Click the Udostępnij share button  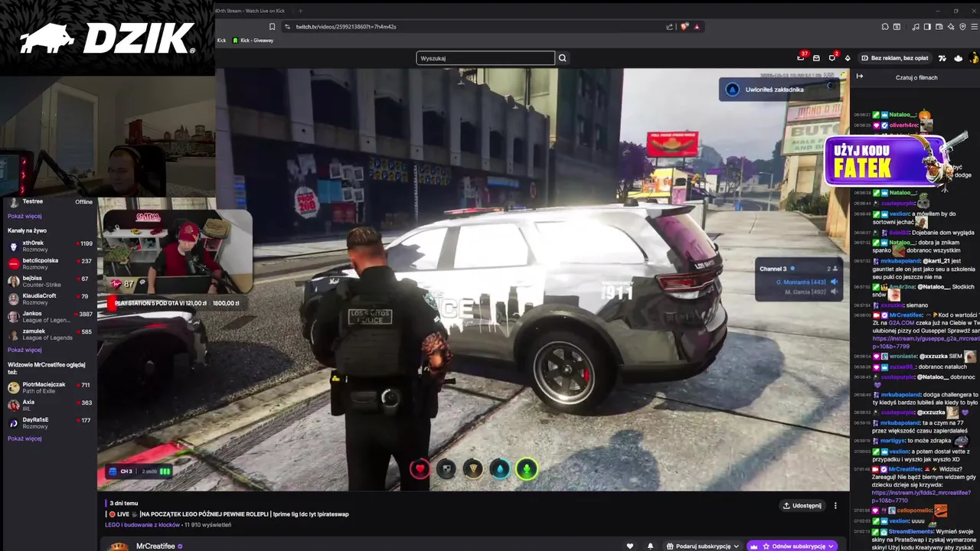802,506
